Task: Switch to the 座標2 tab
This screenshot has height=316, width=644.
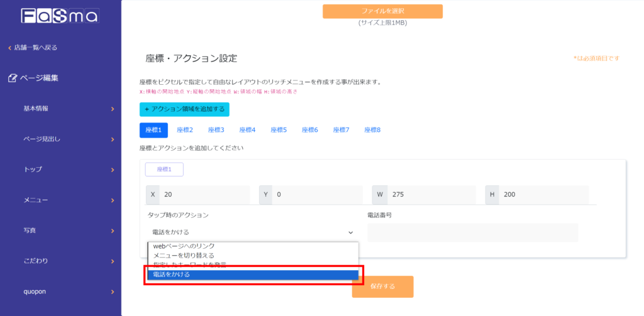Action: coord(185,130)
